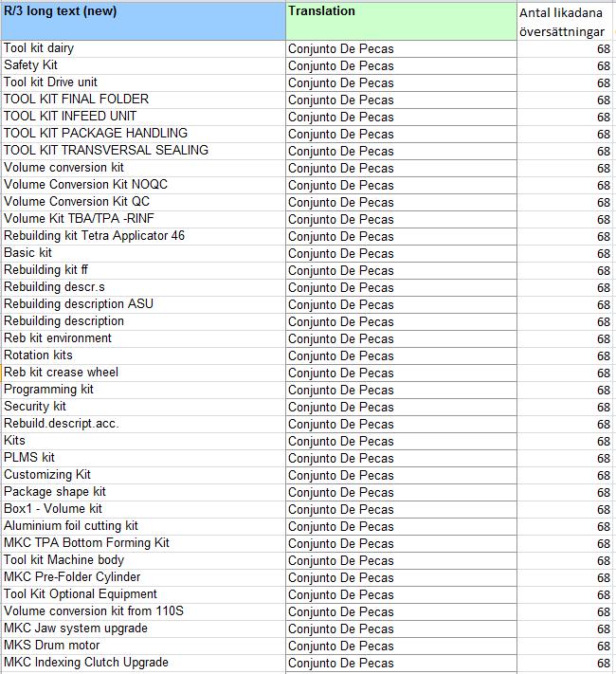
Task: Click the 'Volume Kit TBA/TPA -RINF' cell
Action: point(143,219)
